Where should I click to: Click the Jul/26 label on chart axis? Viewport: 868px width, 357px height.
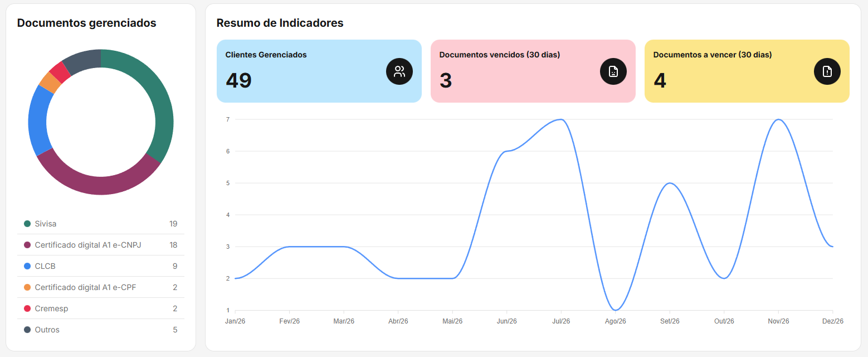click(x=561, y=321)
